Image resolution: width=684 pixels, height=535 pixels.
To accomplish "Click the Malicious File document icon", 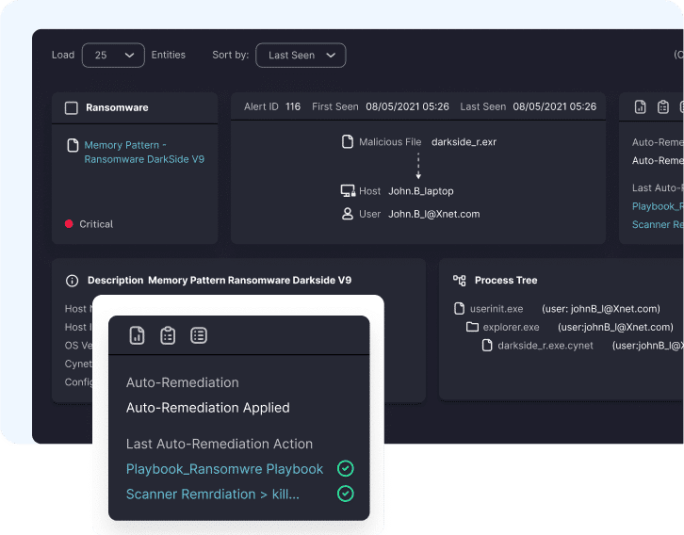I will [x=347, y=142].
